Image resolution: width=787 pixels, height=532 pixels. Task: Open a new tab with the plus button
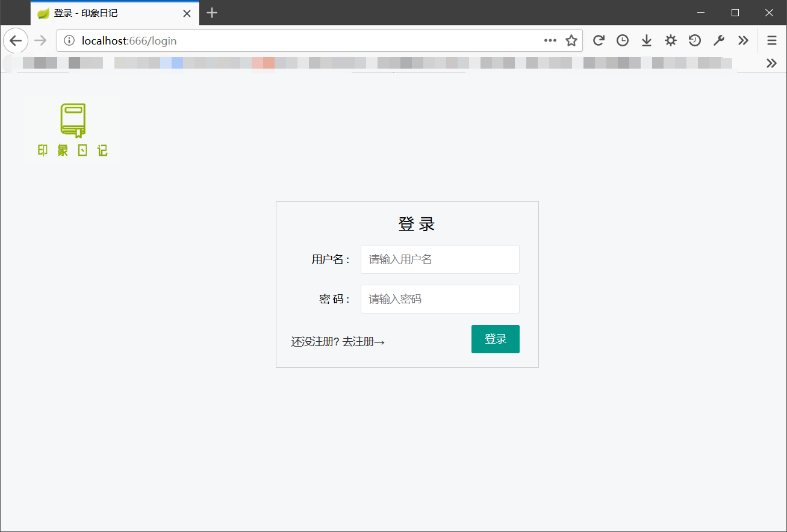point(211,13)
